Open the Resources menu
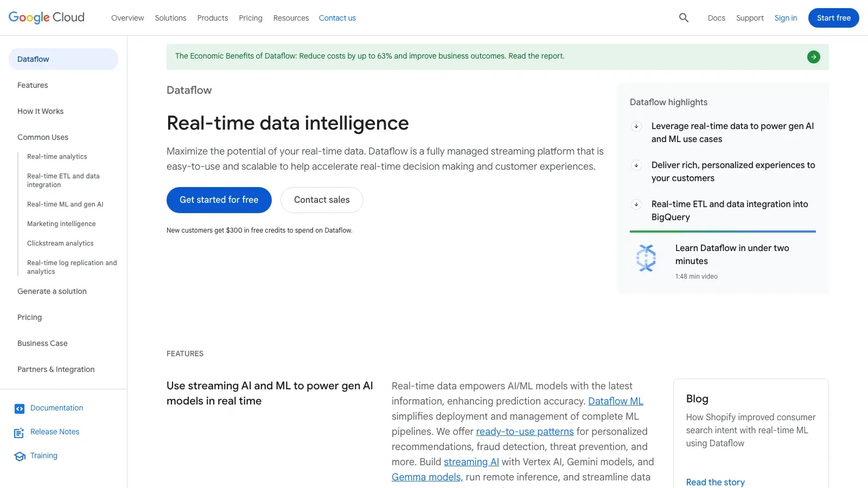This screenshot has width=868, height=488. [291, 18]
